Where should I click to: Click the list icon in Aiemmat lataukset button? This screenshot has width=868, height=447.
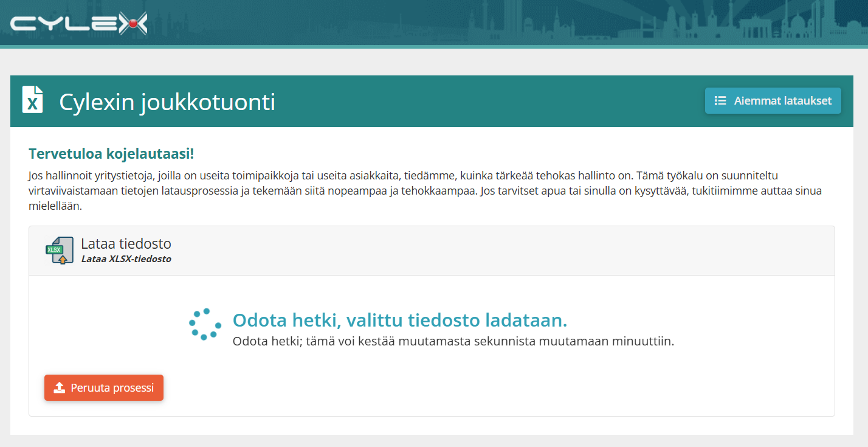(x=720, y=101)
